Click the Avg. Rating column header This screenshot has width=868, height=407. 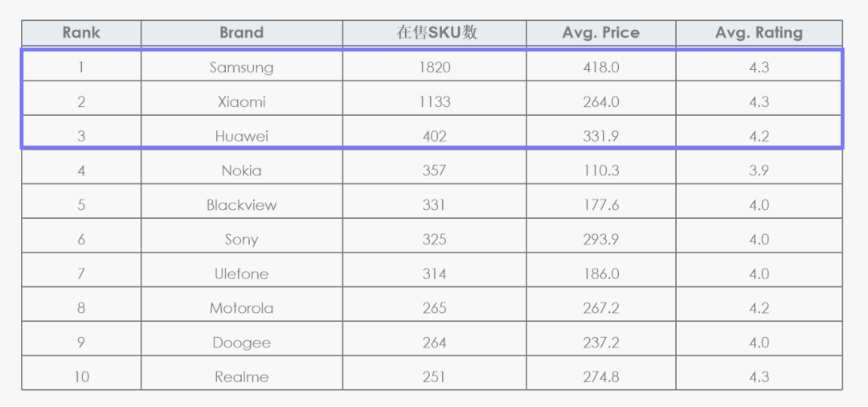click(759, 33)
